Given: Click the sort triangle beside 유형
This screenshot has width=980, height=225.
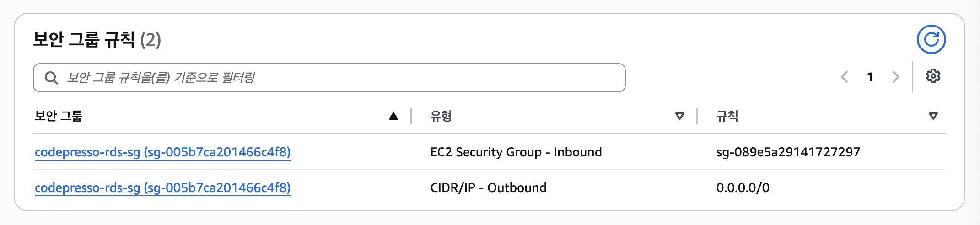Looking at the screenshot, I should click(x=680, y=116).
